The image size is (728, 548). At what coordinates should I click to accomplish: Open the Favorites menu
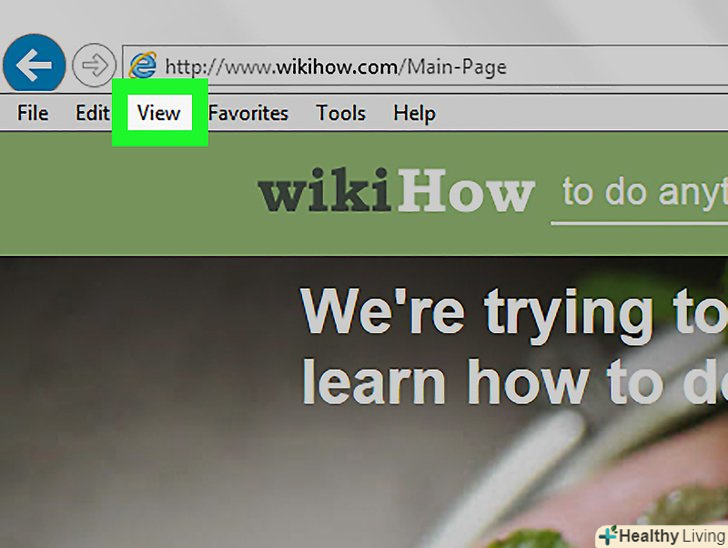coord(248,113)
